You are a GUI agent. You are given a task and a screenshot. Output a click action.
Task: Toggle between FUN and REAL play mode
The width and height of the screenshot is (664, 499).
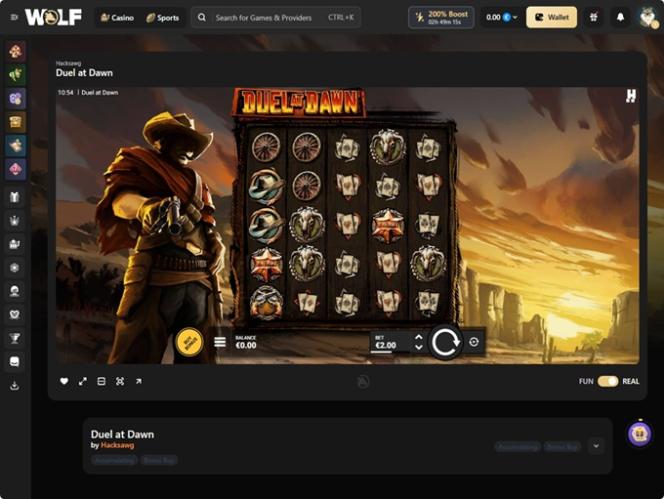(x=607, y=381)
